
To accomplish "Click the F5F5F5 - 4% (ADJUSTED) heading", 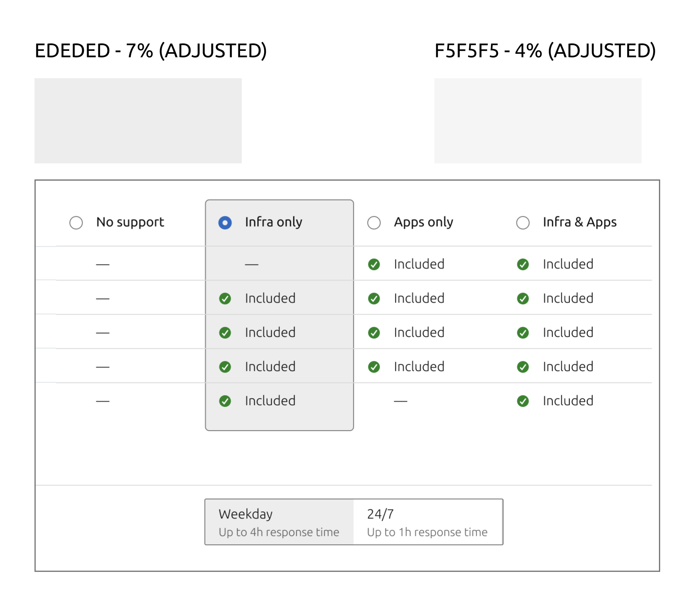I will click(545, 51).
